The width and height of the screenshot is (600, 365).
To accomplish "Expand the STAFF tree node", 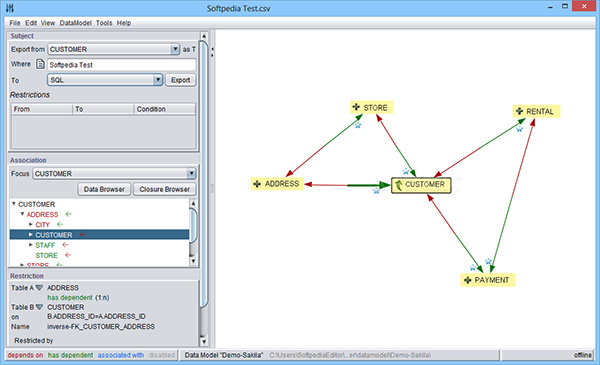I will click(x=31, y=245).
